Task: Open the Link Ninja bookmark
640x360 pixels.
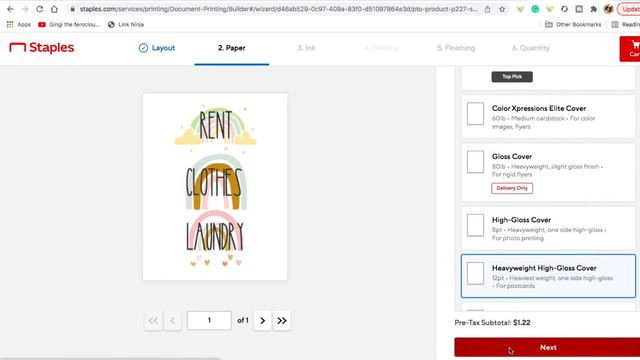Action: click(126, 24)
